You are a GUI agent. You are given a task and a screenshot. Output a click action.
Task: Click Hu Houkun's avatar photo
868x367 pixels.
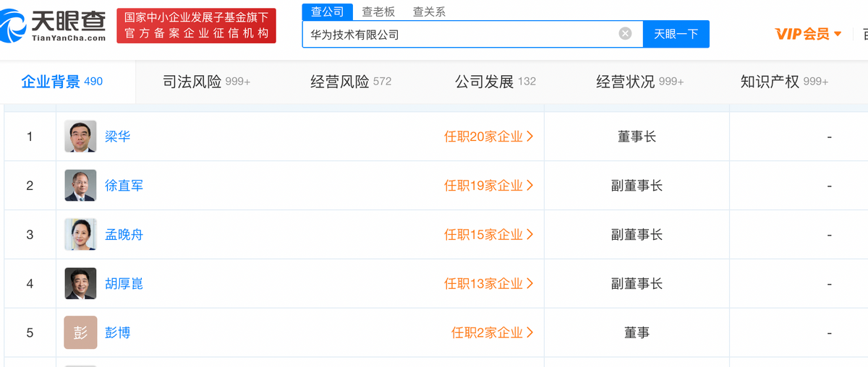(x=80, y=284)
